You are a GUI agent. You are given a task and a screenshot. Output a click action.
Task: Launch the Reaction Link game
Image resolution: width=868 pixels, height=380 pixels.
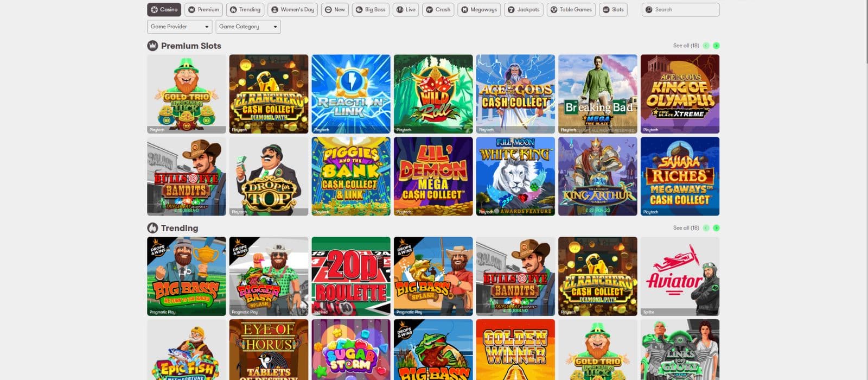351,94
